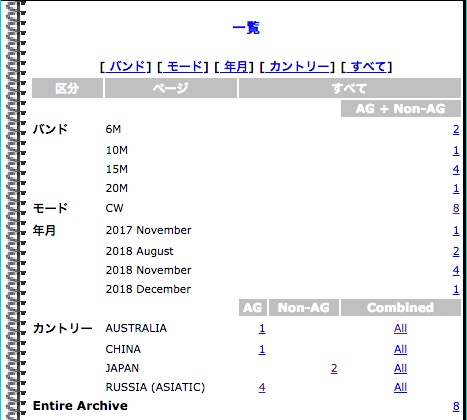Select the CW row label

click(114, 208)
